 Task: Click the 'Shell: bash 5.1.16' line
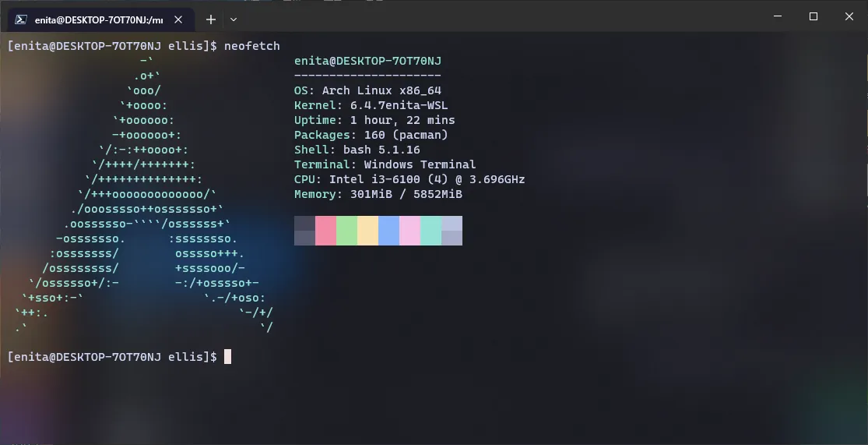point(357,150)
